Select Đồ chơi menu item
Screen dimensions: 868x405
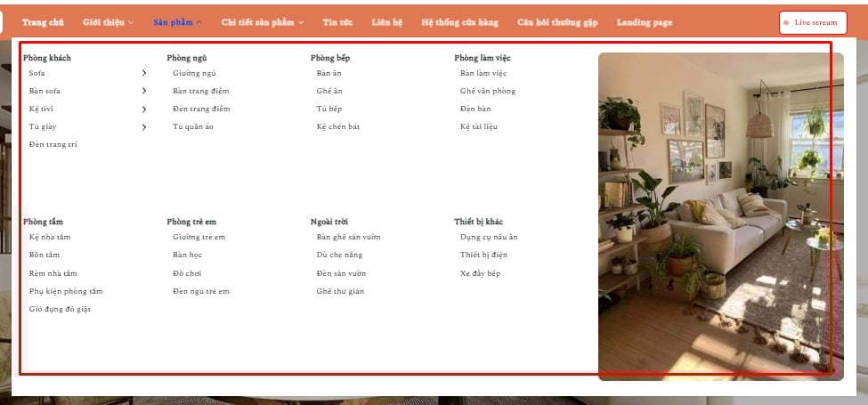pos(187,273)
